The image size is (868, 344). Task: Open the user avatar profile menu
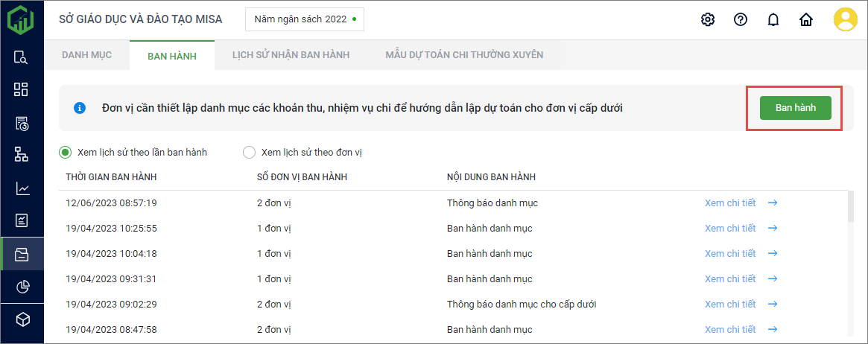point(845,19)
